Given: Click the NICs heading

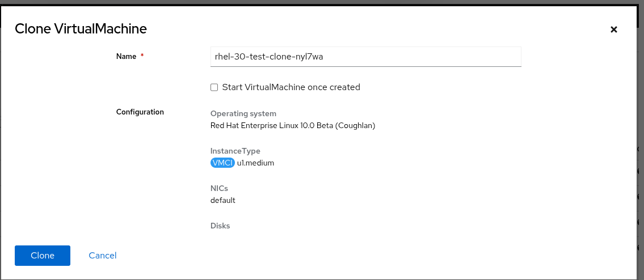Looking at the screenshot, I should click(219, 188).
